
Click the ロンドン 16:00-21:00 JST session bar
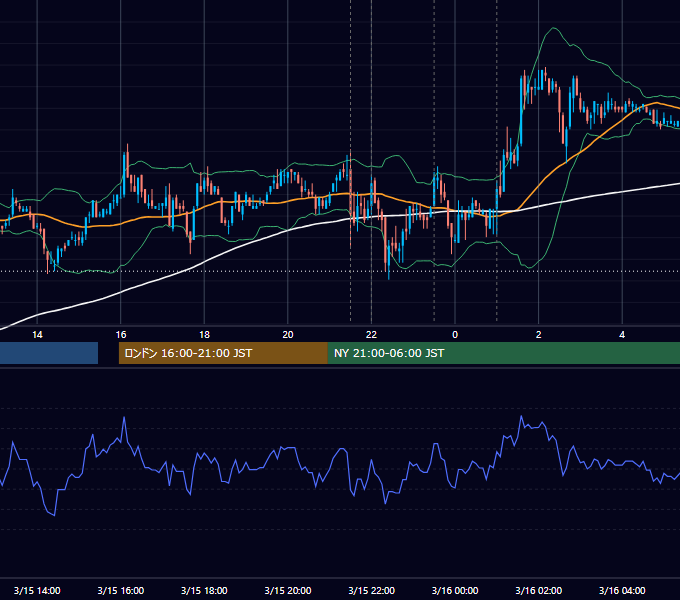pyautogui.click(x=223, y=353)
